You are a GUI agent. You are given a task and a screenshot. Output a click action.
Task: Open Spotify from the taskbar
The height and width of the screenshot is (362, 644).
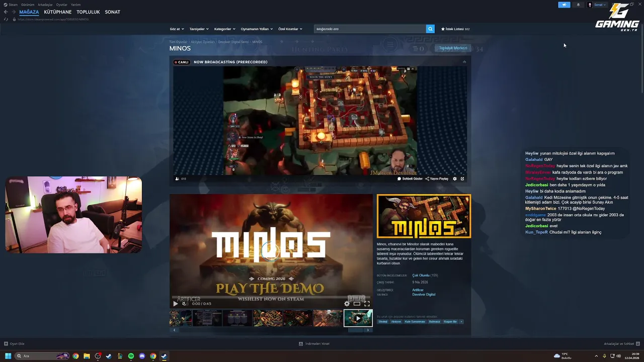click(x=131, y=356)
